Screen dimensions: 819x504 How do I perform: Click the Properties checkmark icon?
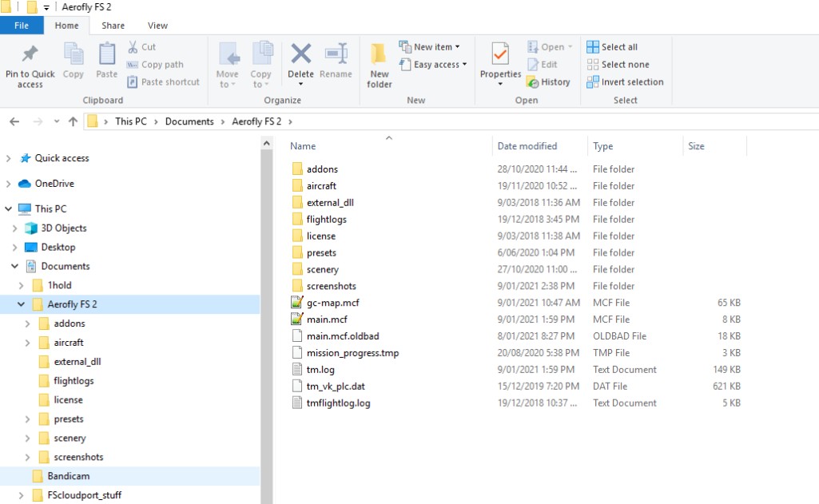click(500, 54)
